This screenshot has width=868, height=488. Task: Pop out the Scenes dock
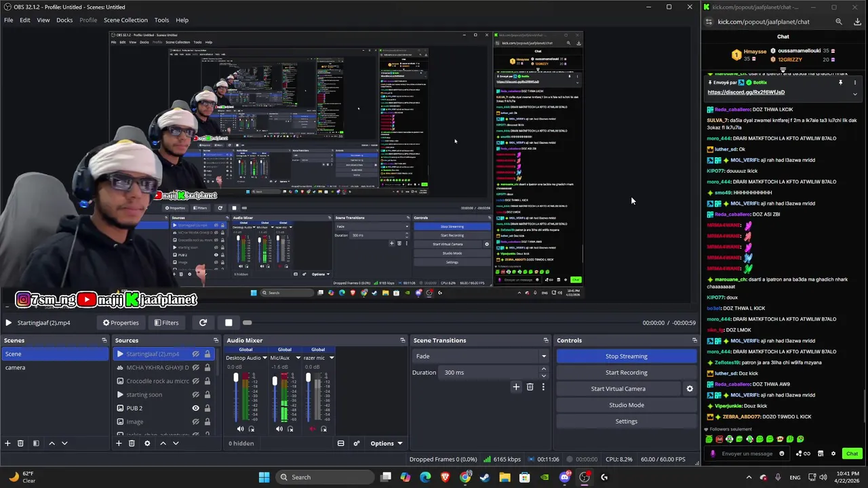tap(104, 340)
